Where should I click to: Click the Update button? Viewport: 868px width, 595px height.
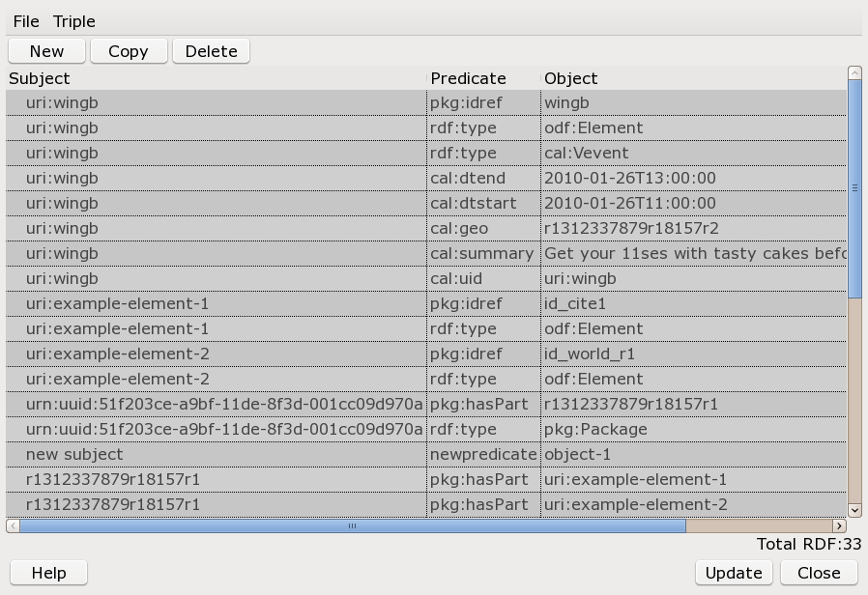(x=733, y=572)
